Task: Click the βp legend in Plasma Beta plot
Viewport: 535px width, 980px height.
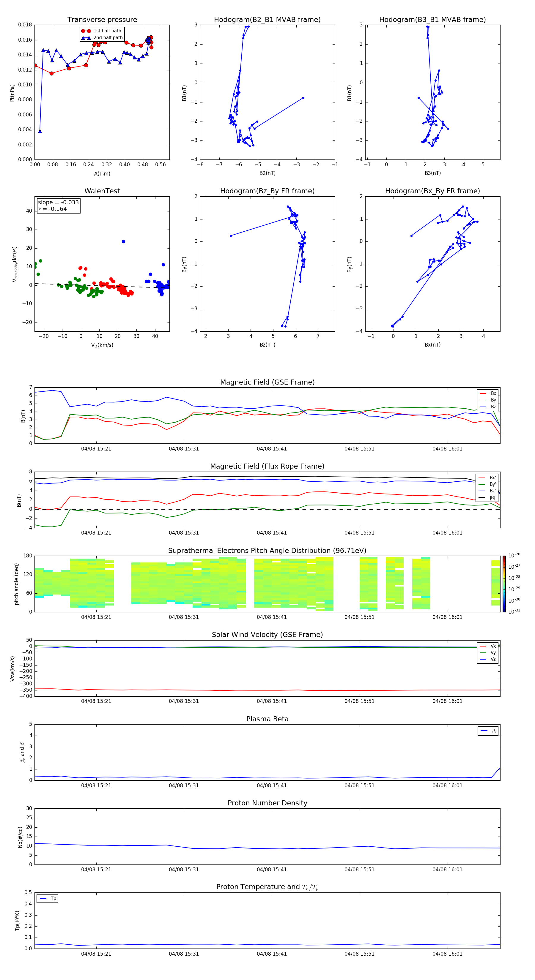Action: click(x=488, y=731)
